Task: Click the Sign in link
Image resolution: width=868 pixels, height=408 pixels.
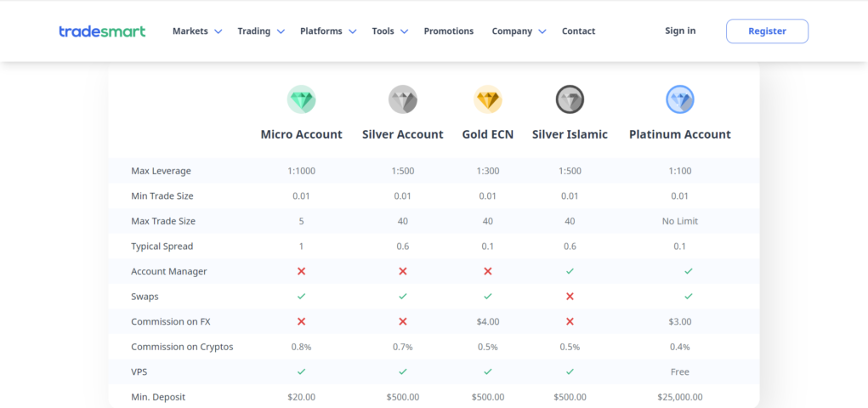Action: coord(680,31)
